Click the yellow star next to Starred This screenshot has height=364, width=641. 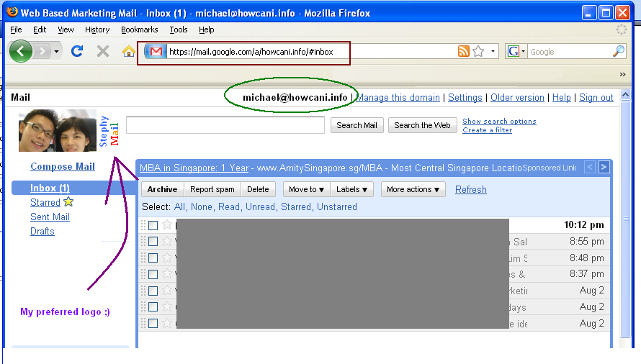[68, 201]
